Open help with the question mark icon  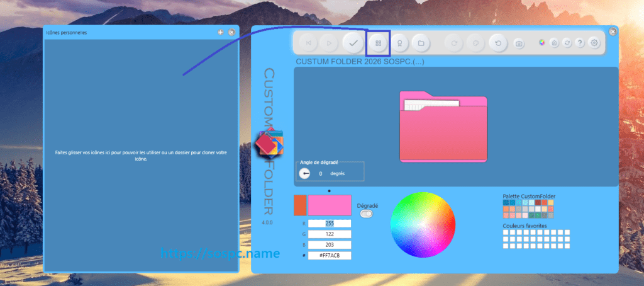[x=580, y=43]
